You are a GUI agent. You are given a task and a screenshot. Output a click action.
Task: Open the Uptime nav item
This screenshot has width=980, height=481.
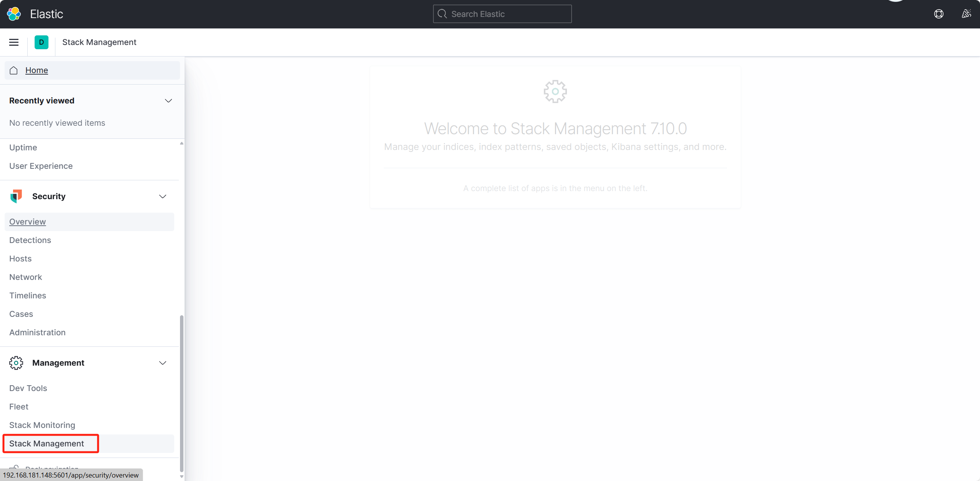coord(23,147)
